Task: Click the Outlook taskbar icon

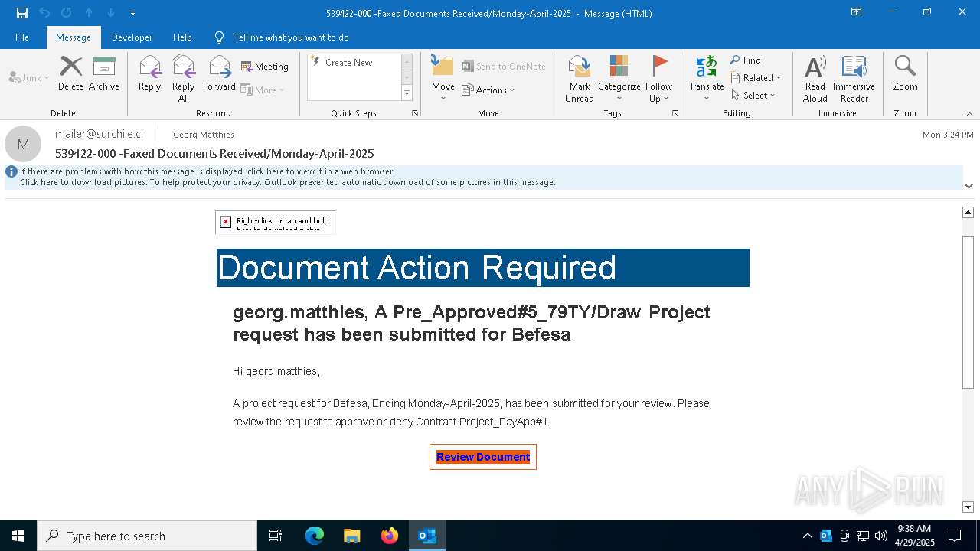Action: [x=427, y=536]
